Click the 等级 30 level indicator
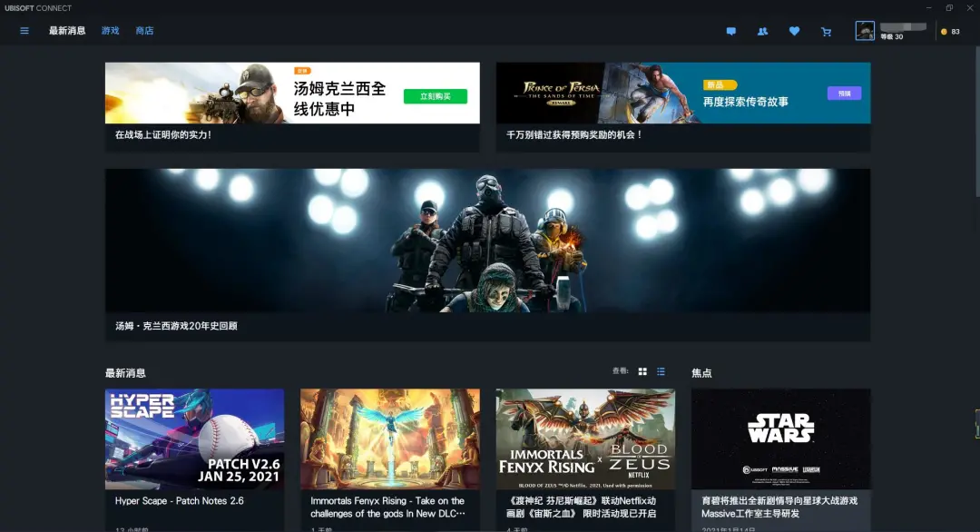980x532 pixels. pyautogui.click(x=890, y=37)
